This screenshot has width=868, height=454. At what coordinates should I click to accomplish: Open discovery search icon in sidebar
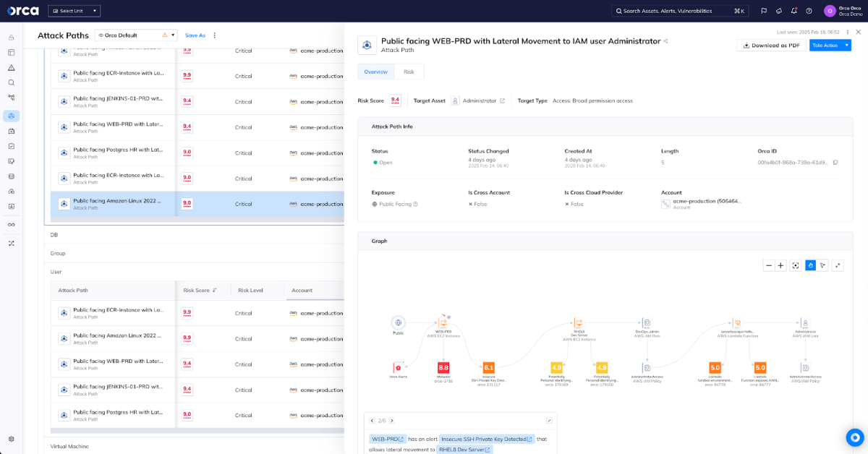pyautogui.click(x=12, y=82)
